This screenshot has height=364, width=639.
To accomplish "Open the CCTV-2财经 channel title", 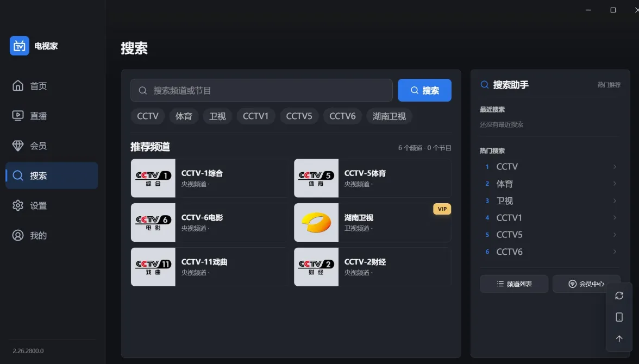I will coord(365,262).
